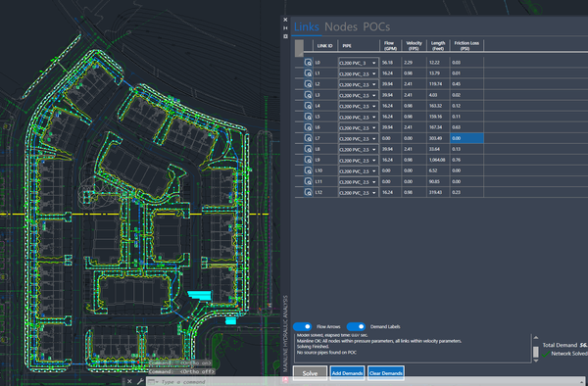Screen dimensions: 588x386
Task: Select the highlighted friction loss cell for L7
Action: (x=466, y=138)
